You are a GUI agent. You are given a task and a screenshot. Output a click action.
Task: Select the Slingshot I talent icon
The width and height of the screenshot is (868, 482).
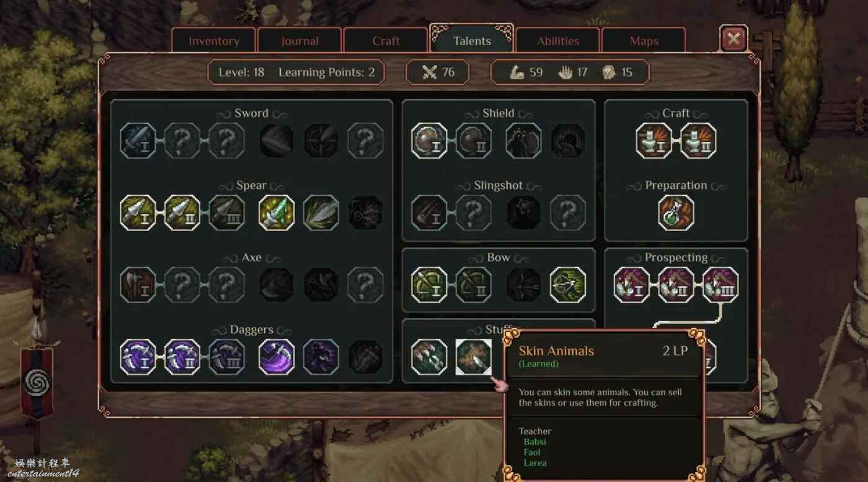point(429,213)
